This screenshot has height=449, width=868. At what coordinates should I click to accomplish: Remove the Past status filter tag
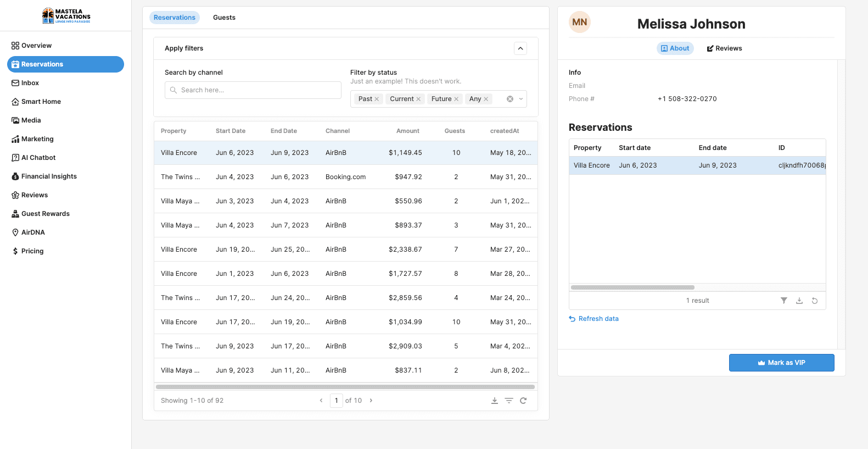point(377,99)
